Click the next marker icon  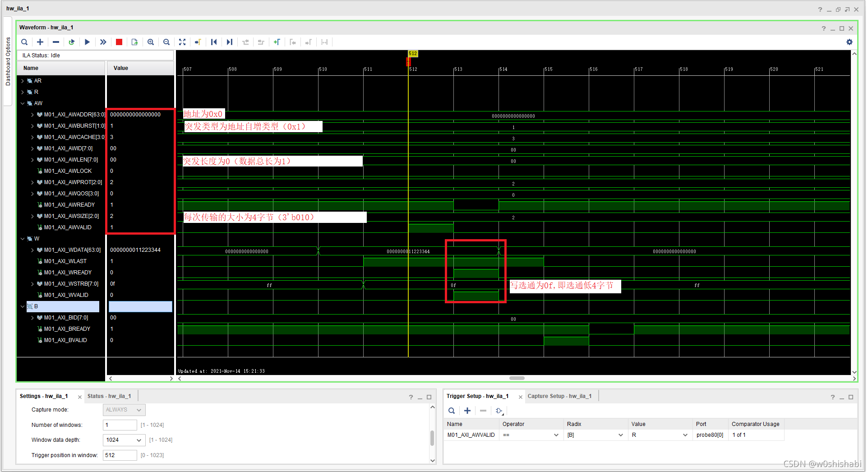click(x=309, y=42)
